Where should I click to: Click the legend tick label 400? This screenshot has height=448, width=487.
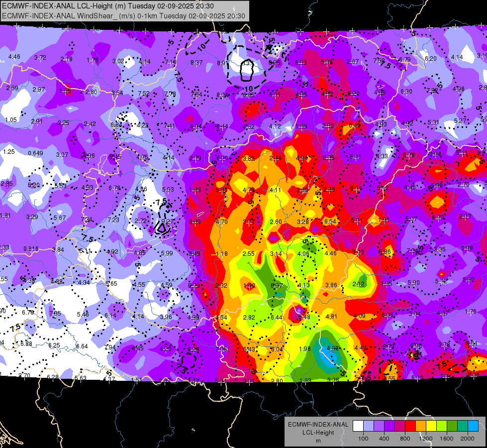(384, 439)
